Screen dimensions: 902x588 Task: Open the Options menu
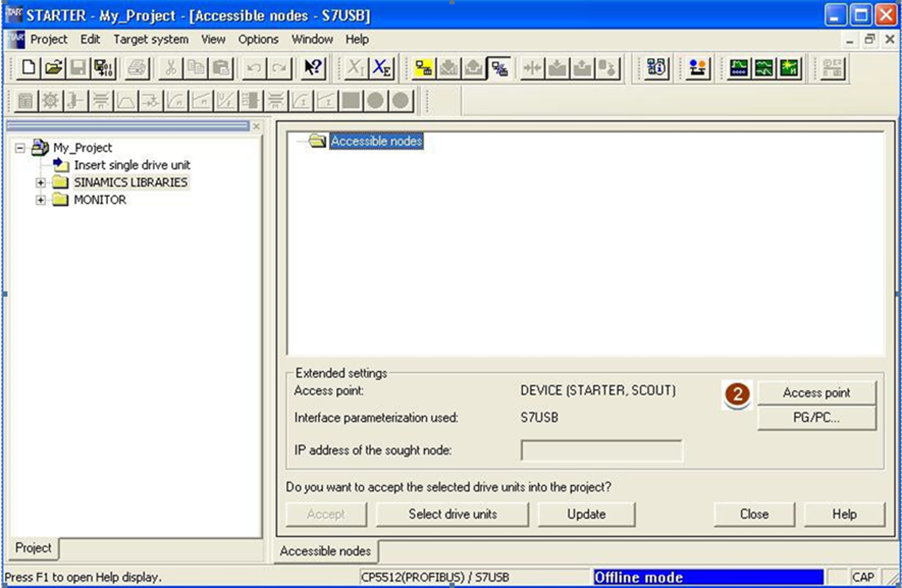pos(258,39)
